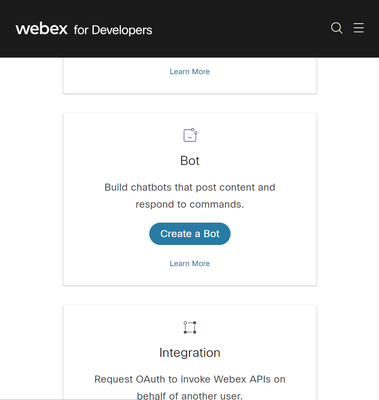The width and height of the screenshot is (379, 400).
Task: Click the Integration square nodes icon
Action: (190, 327)
